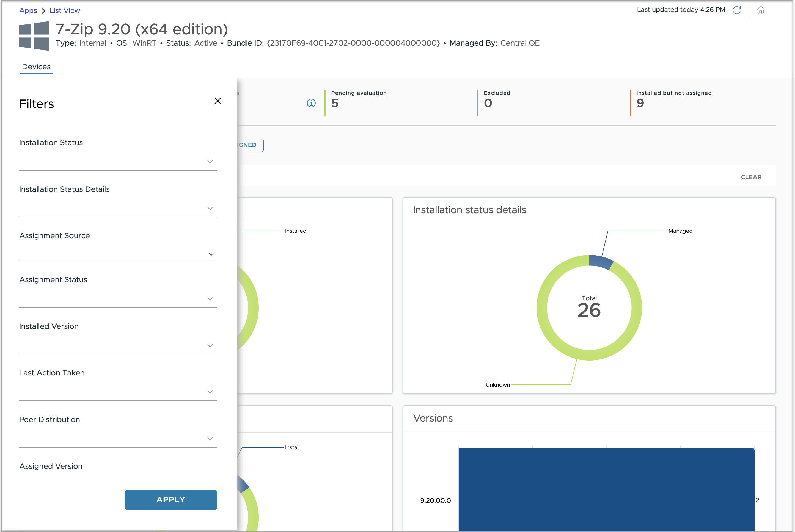Click the Versions card heading

tap(433, 418)
